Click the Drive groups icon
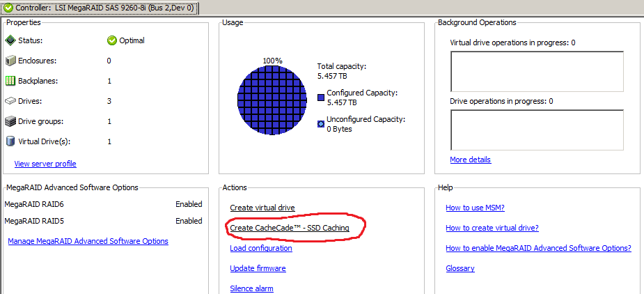Image resolution: width=644 pixels, height=294 pixels. tap(10, 121)
